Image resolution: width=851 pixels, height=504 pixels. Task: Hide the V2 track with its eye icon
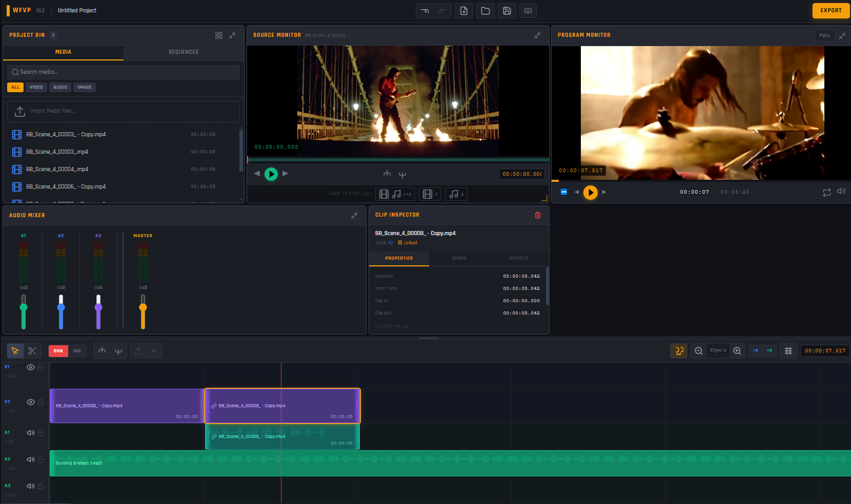31,402
